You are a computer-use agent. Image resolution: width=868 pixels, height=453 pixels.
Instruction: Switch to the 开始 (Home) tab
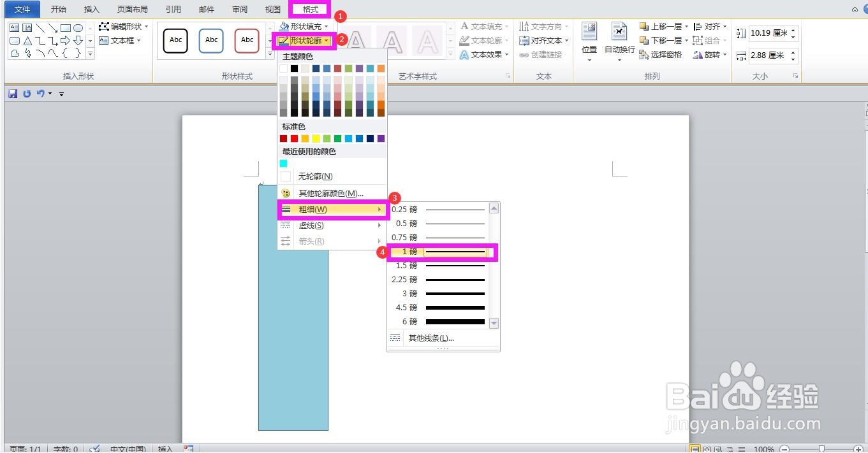(59, 9)
